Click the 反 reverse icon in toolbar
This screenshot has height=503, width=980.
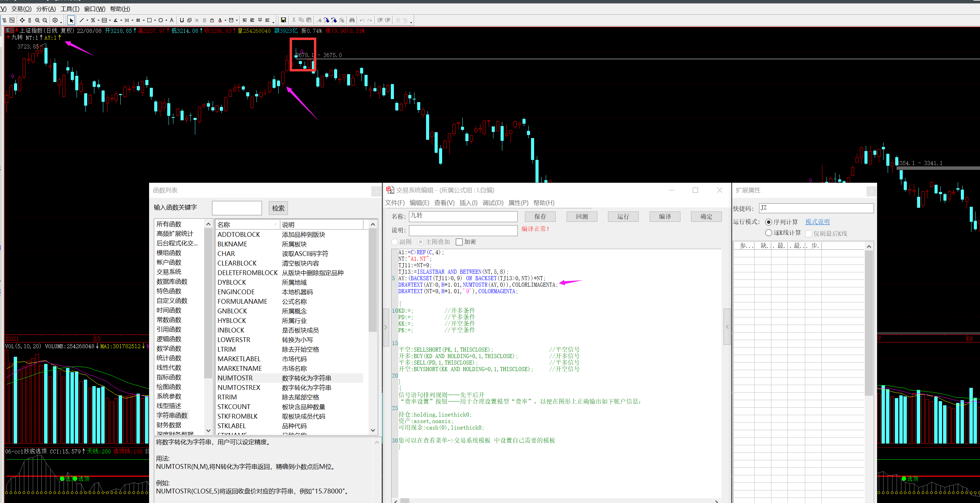coord(267,20)
